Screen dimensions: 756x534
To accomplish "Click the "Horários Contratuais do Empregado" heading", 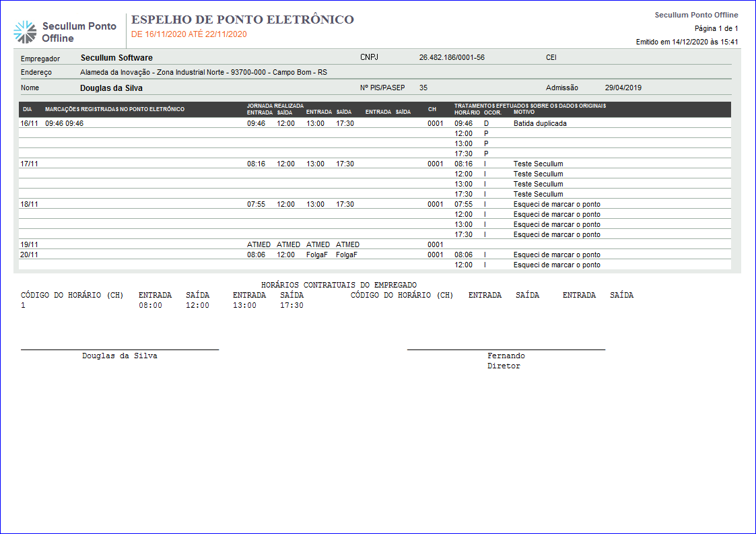I will point(339,285).
